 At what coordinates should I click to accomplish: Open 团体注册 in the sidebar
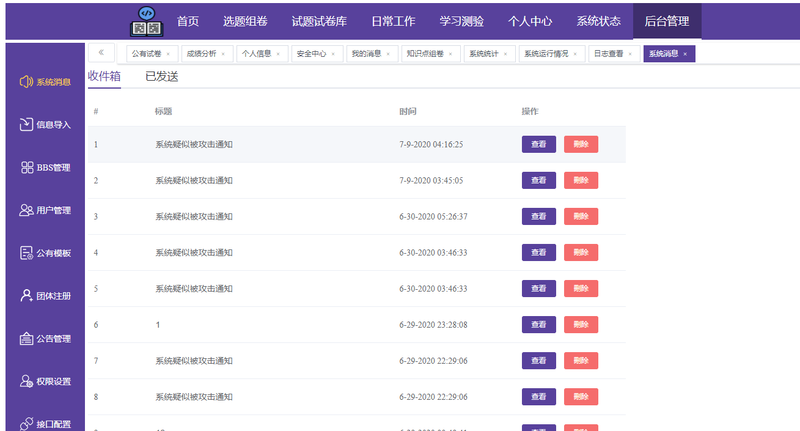click(45, 296)
